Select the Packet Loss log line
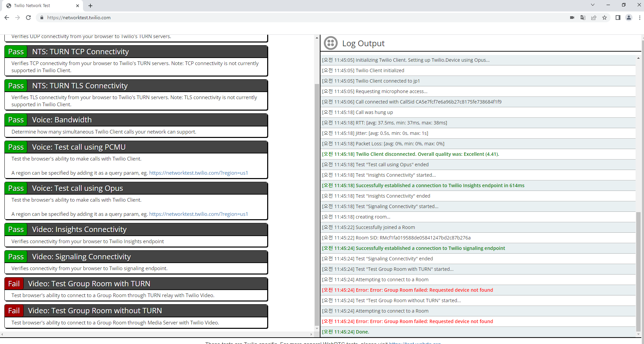Image resolution: width=644 pixels, height=344 pixels. 478,144
